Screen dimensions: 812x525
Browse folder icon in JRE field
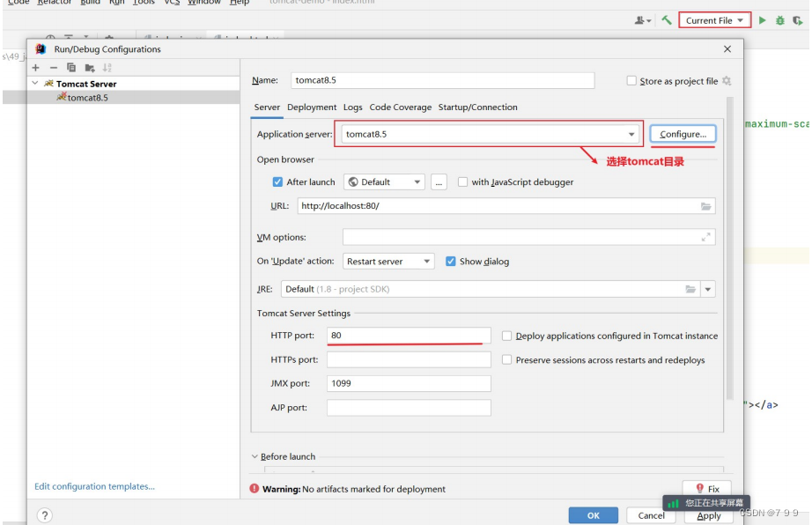690,289
